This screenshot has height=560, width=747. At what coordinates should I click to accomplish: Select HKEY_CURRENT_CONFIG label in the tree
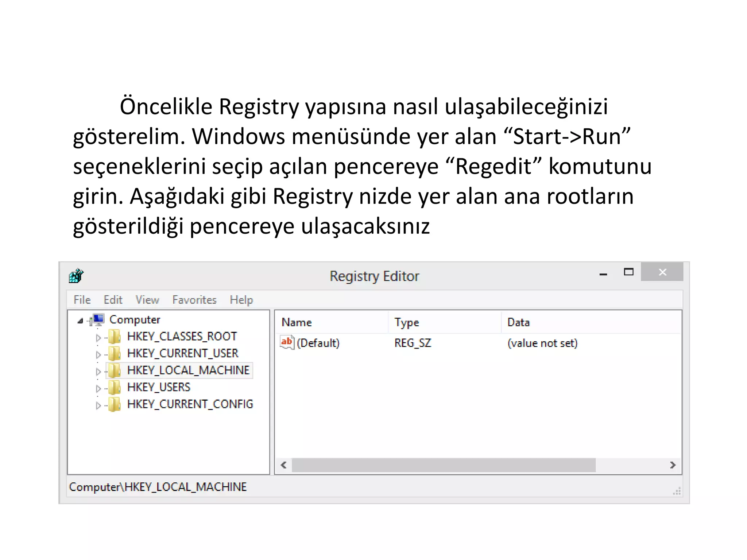190,404
